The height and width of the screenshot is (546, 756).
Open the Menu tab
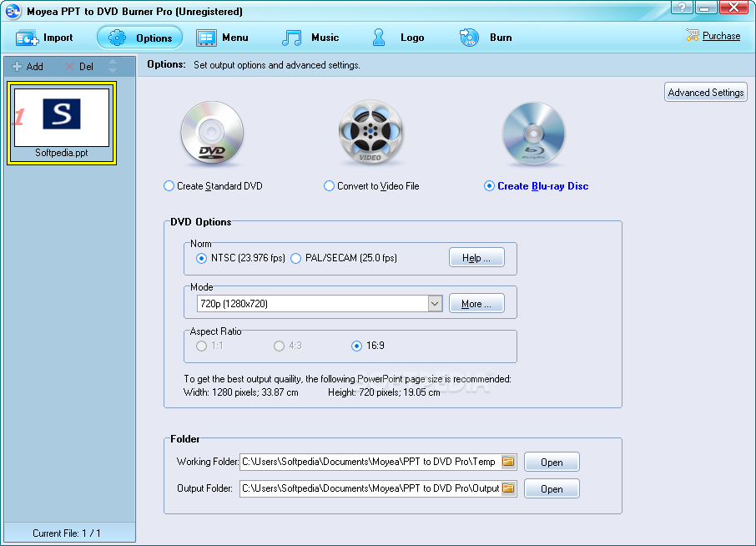[222, 38]
